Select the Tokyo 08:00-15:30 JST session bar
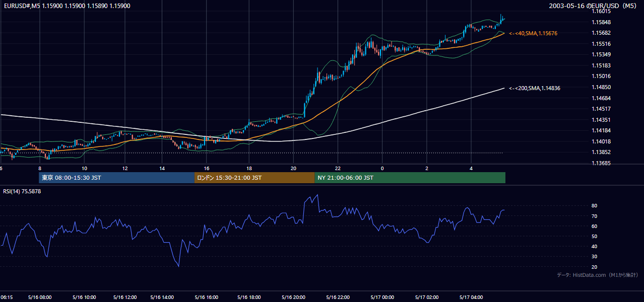The image size is (644, 302). pyautogui.click(x=116, y=178)
